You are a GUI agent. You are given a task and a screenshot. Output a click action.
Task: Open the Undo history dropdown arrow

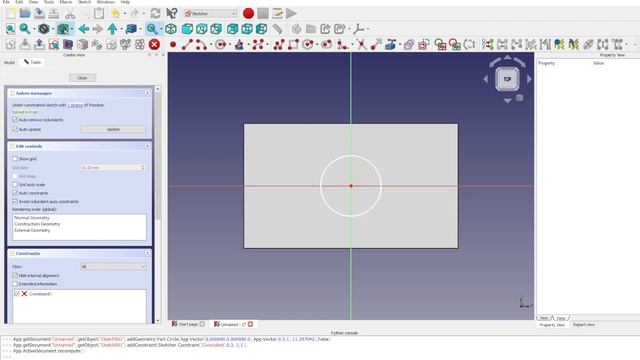pos(124,13)
